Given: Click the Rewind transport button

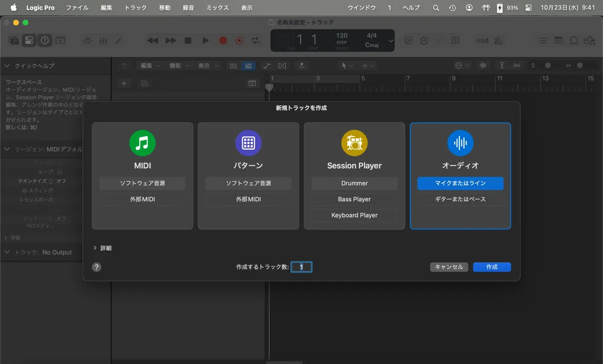Looking at the screenshot, I should (152, 41).
